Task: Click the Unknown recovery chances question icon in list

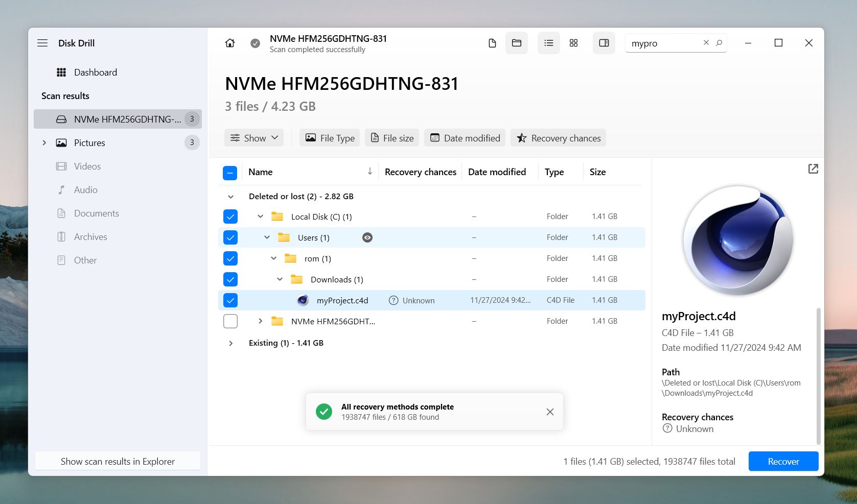Action: (393, 300)
